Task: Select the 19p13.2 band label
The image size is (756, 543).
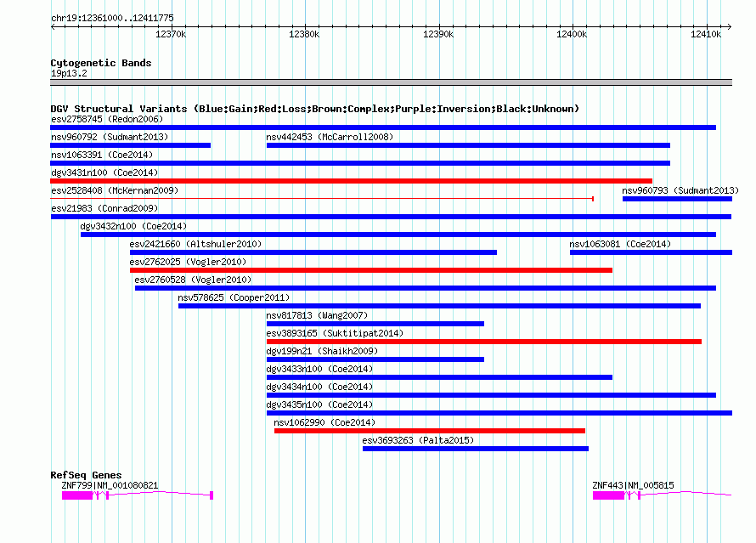Action: tap(69, 73)
